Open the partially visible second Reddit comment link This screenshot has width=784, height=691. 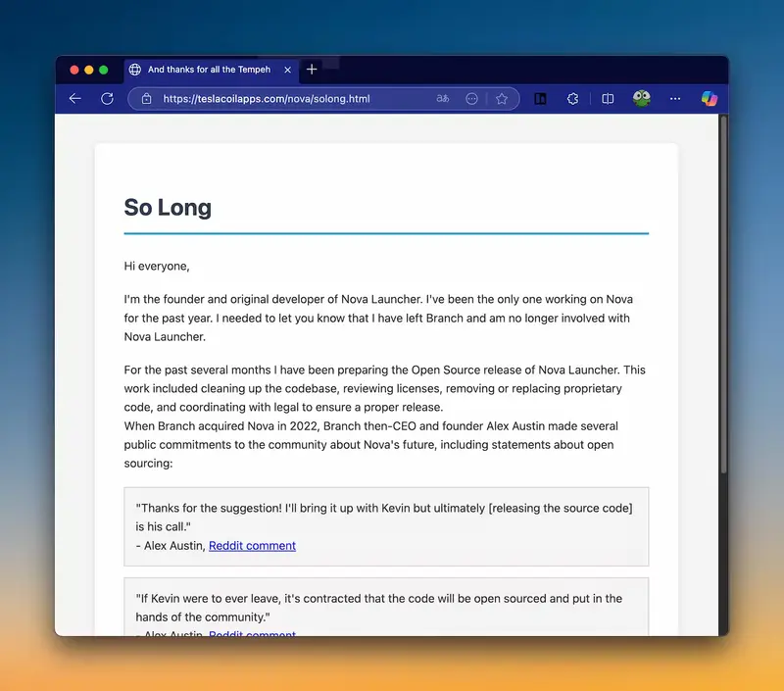[252, 633]
